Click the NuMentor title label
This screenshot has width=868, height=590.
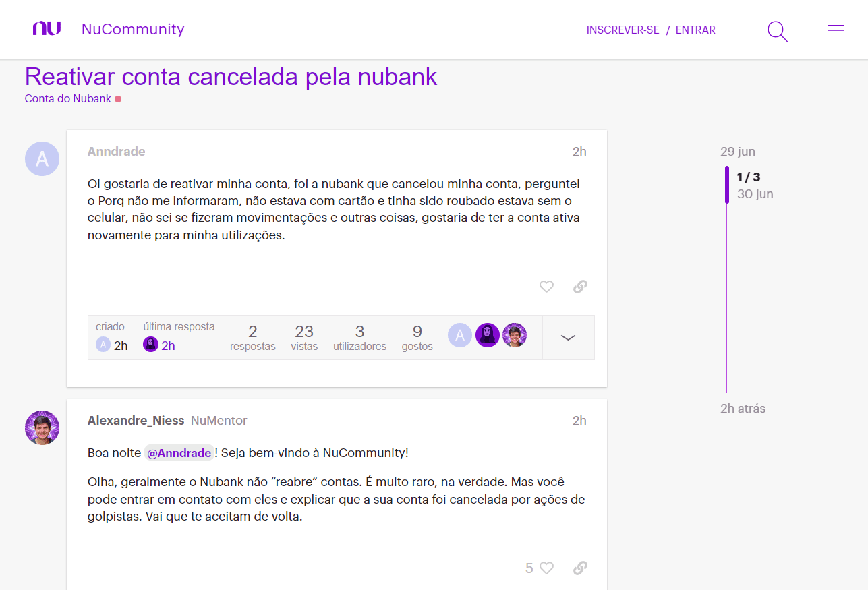(x=219, y=421)
